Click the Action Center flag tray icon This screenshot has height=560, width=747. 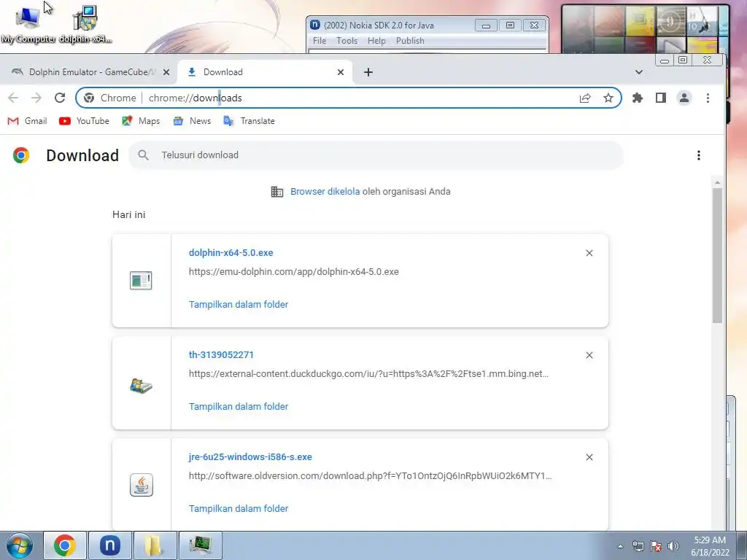point(656,546)
